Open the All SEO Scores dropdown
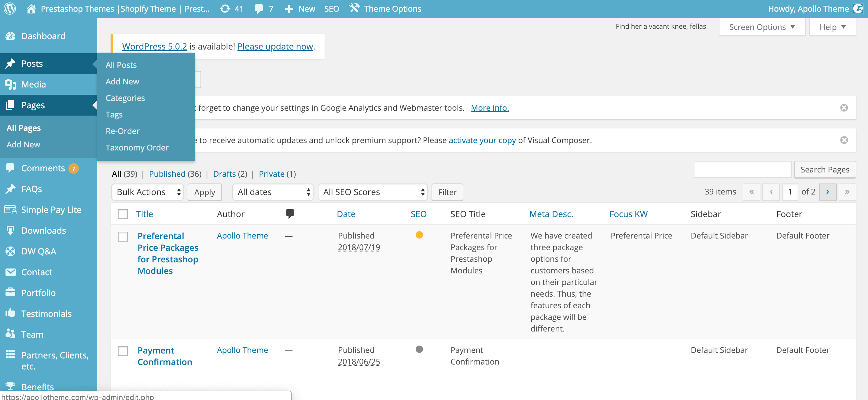Screen dimensions: 868x400 click(x=373, y=192)
